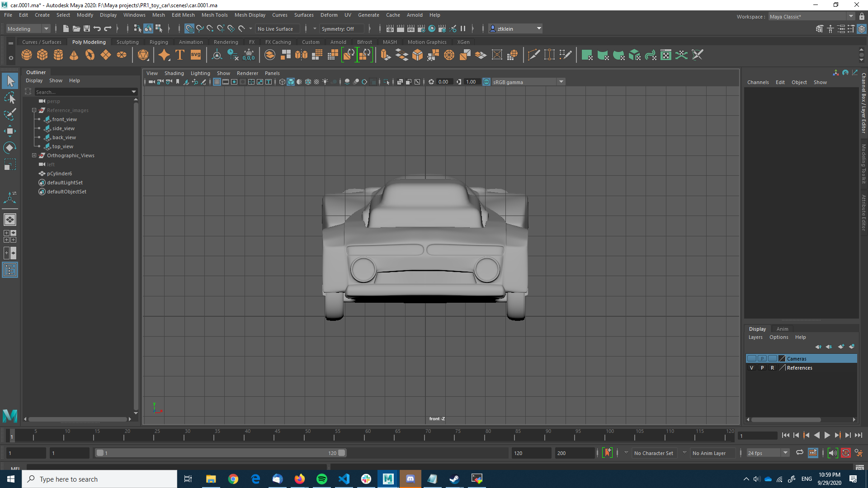
Task: Toggle the auto keyframe button
Action: click(x=845, y=453)
